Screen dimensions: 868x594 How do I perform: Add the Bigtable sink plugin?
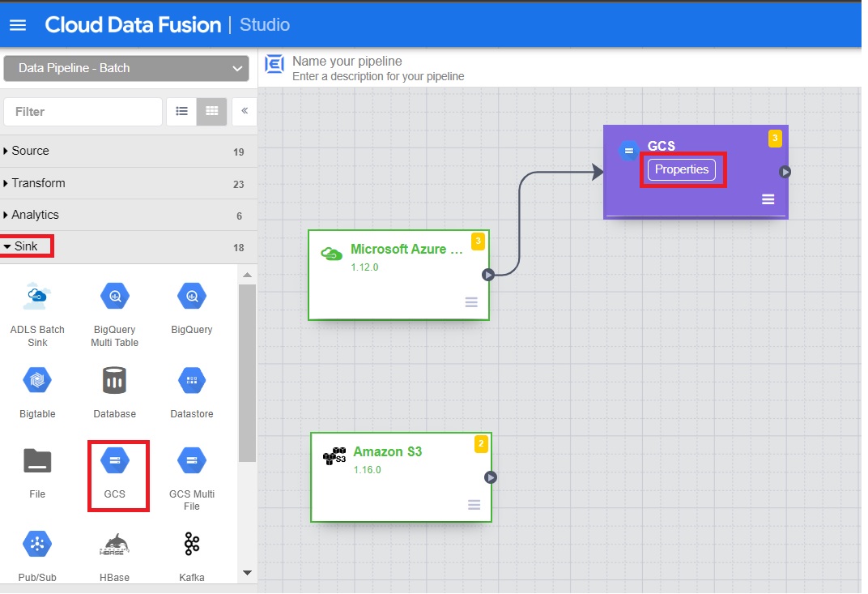tap(36, 379)
